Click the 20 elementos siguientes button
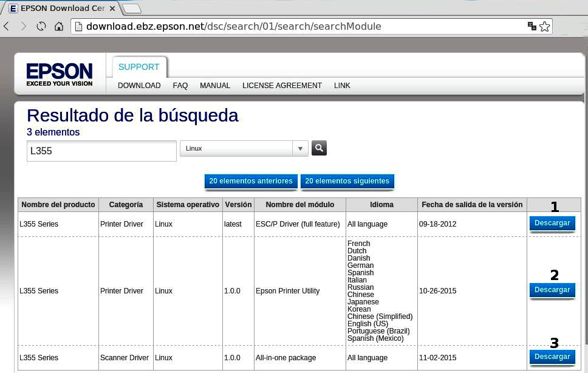The image size is (588, 373). (347, 181)
